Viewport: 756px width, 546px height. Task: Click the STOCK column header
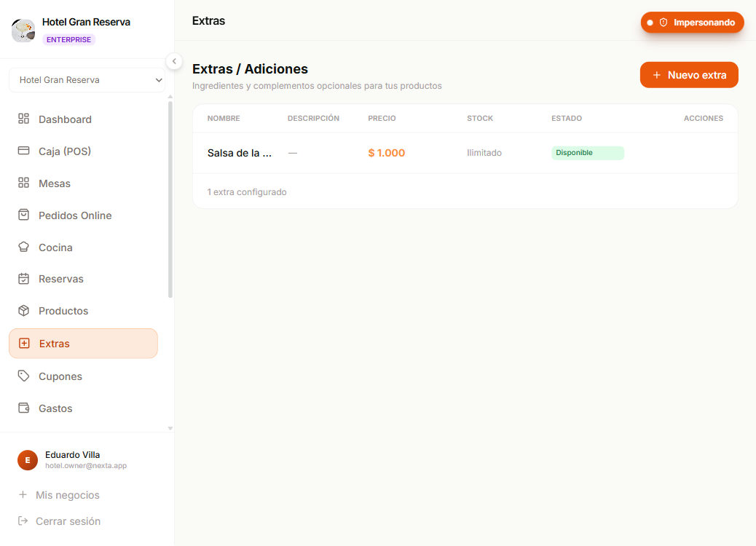(480, 118)
